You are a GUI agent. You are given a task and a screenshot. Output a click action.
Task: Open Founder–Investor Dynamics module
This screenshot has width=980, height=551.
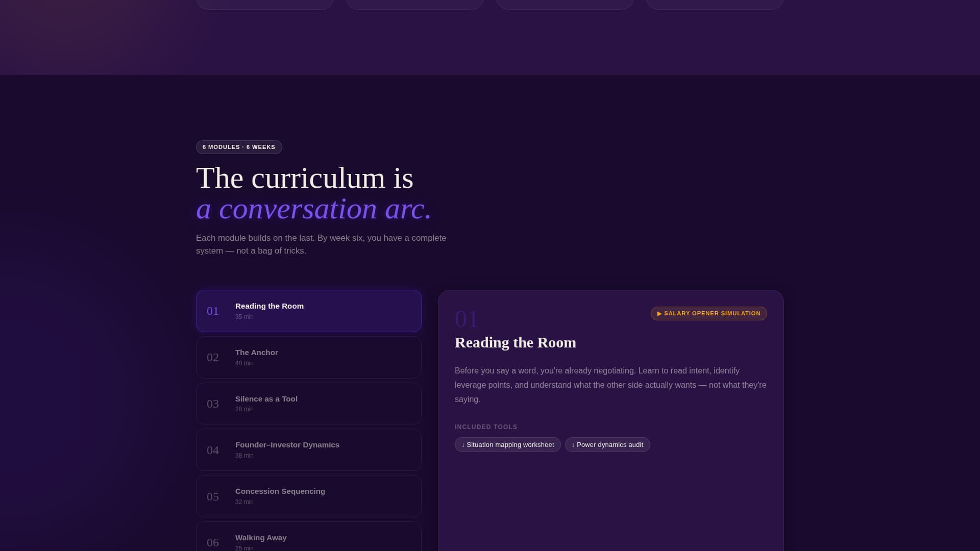click(308, 449)
